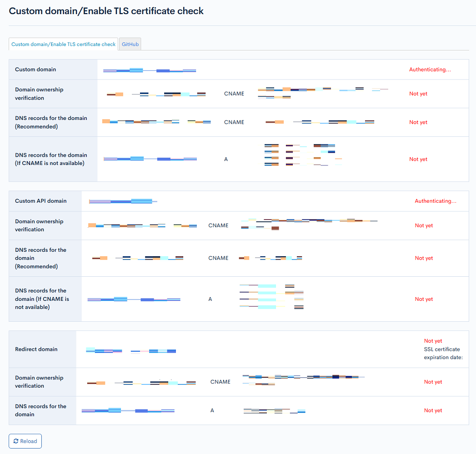Click the blurred Custom domain value
This screenshot has width=476, height=454.
[x=149, y=70]
